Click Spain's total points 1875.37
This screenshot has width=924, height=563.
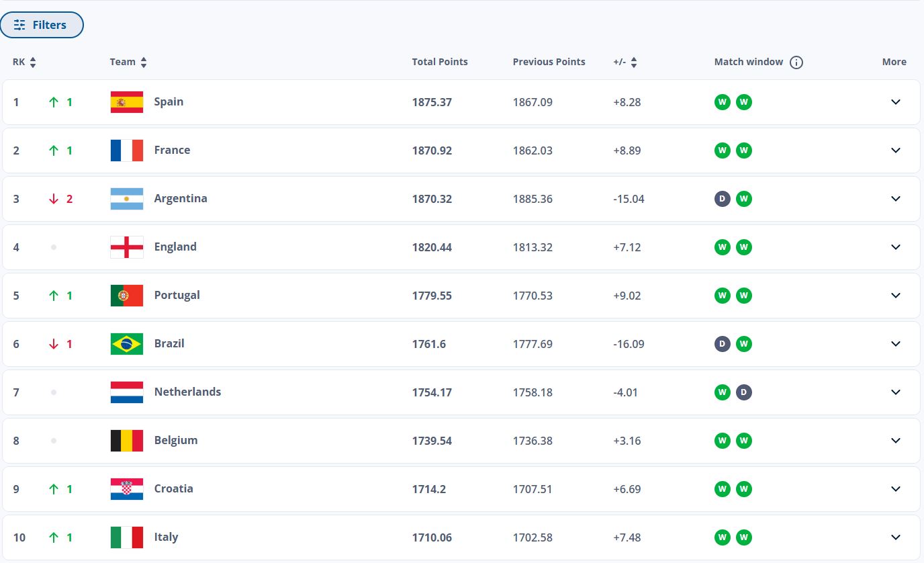[x=432, y=102]
